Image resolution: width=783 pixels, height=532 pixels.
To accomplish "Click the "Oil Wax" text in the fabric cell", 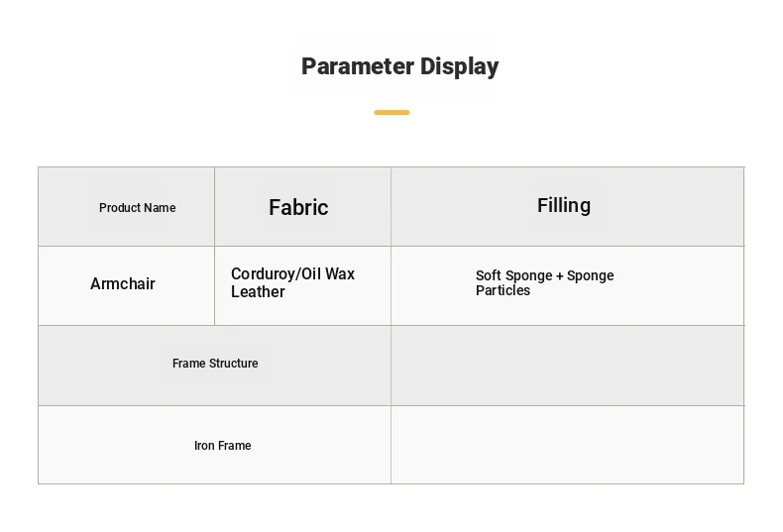I will pyautogui.click(x=328, y=274).
